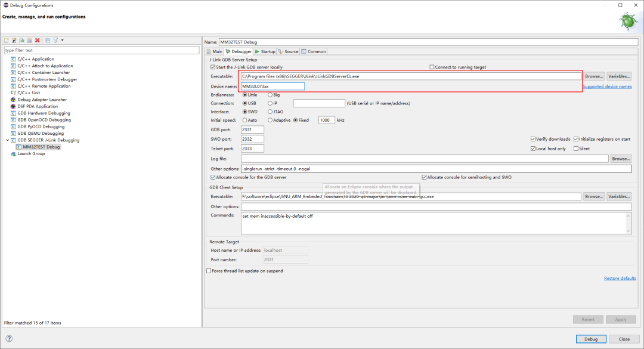
Task: Click the filter funnel icon
Action: coord(55,41)
